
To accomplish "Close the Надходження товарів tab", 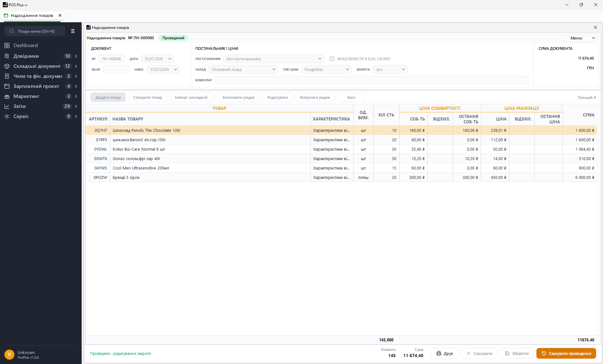I will tap(60, 15).
